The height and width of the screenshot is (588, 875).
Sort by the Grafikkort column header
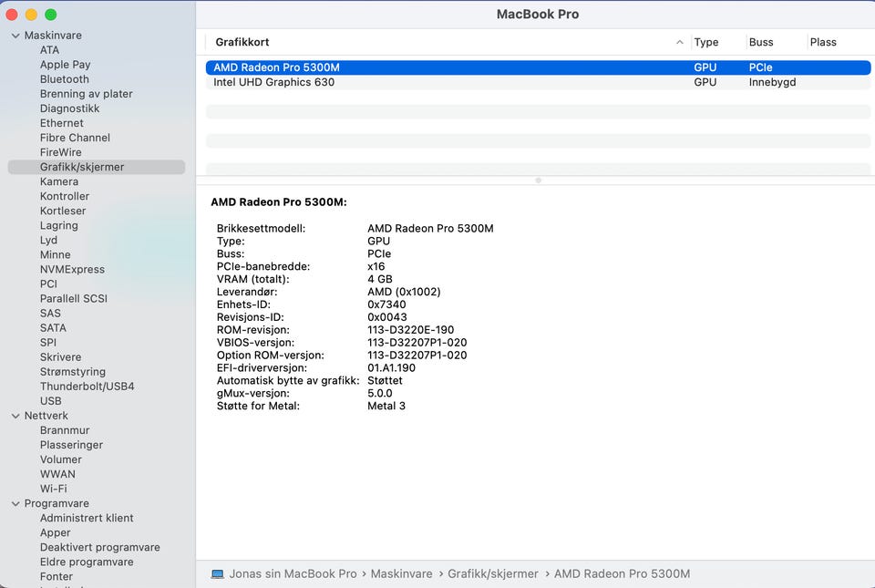[242, 43]
